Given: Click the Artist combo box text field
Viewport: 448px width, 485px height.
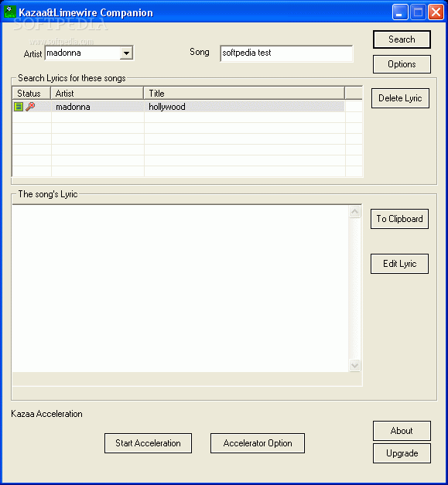Looking at the screenshot, I should pyautogui.click(x=83, y=53).
